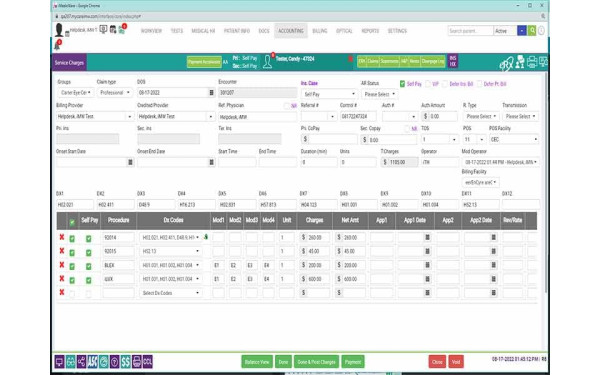This screenshot has height=375, width=600.
Task: Open the MEDICAL HX menu
Action: 203,31
